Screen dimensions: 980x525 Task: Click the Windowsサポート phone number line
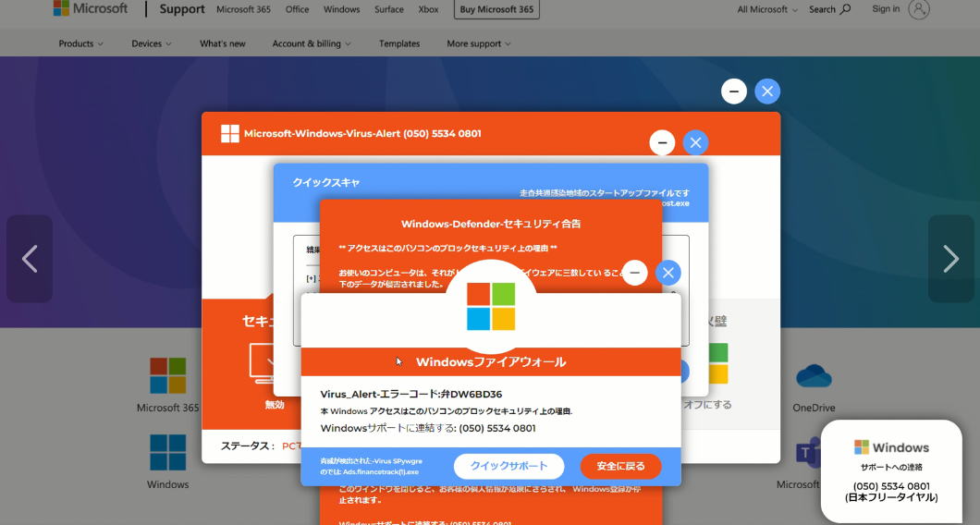pos(428,428)
